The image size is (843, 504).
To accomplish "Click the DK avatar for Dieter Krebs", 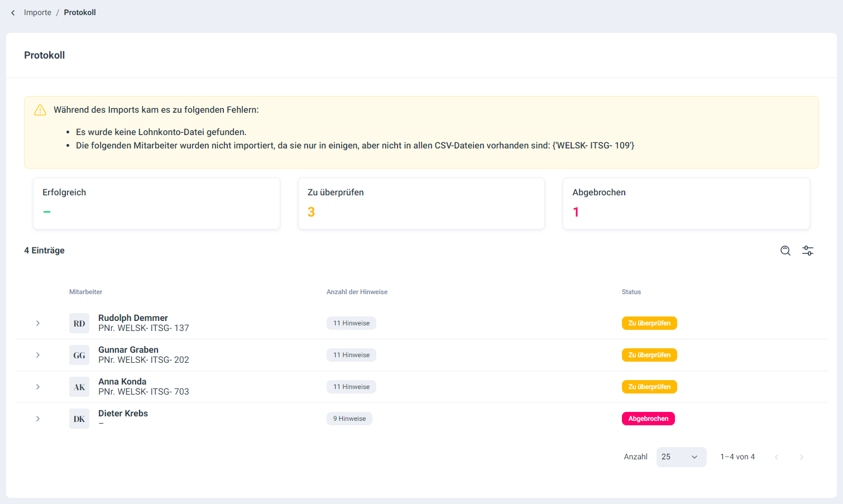I will (x=79, y=419).
